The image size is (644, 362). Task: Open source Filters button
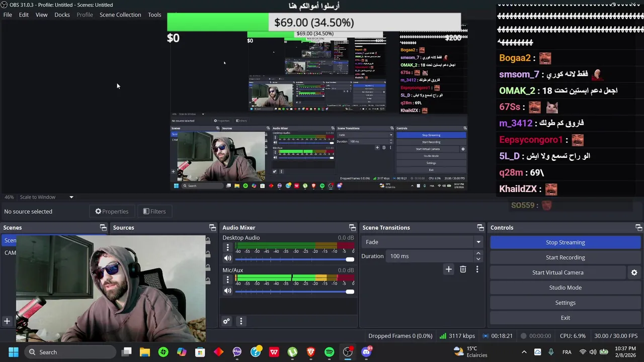click(x=154, y=211)
